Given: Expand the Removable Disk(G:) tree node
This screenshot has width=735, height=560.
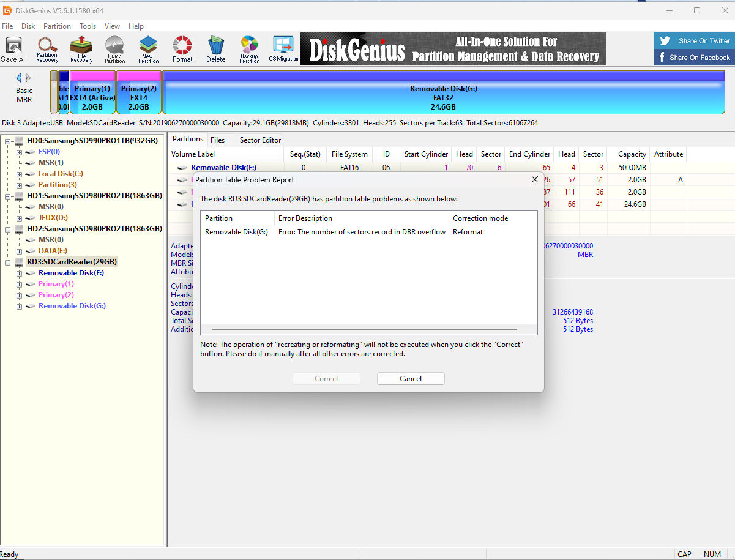Looking at the screenshot, I should pos(20,306).
